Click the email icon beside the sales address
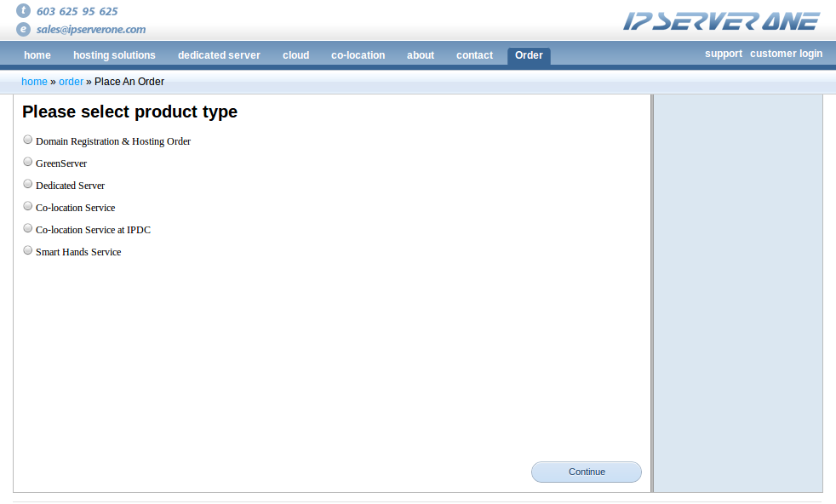836x504 pixels. pos(24,29)
